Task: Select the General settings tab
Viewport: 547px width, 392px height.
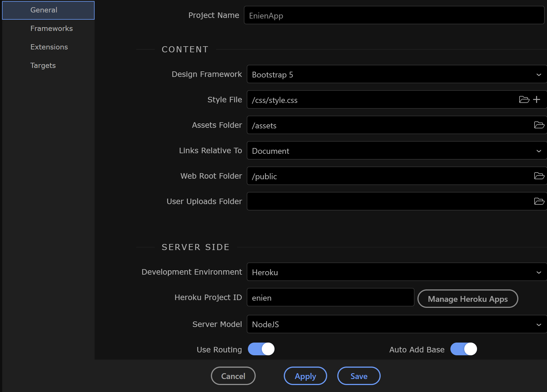Action: 44,10
